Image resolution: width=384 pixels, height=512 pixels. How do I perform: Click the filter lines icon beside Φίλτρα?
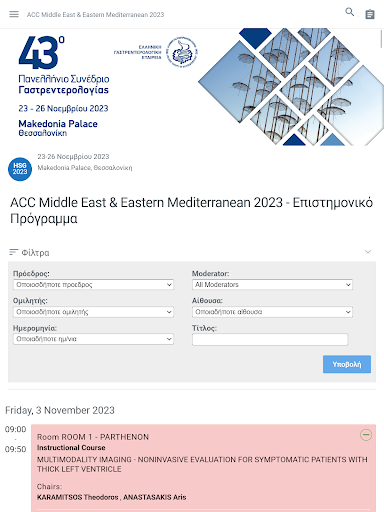point(13,252)
